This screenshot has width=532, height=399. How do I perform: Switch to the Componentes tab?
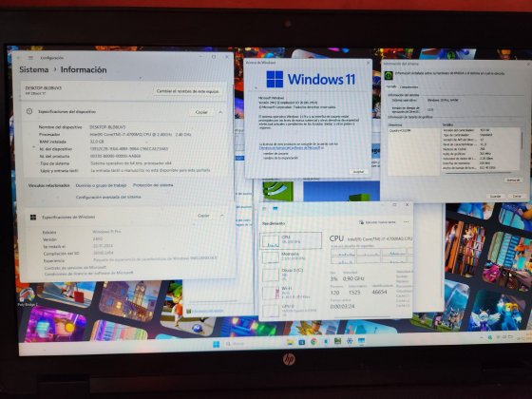tap(408, 87)
